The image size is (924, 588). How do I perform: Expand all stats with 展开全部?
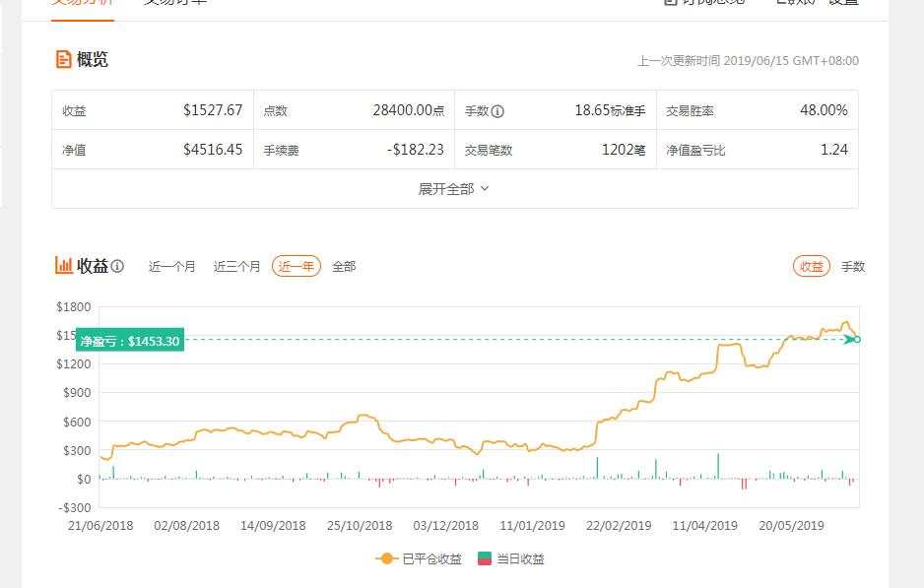[454, 189]
